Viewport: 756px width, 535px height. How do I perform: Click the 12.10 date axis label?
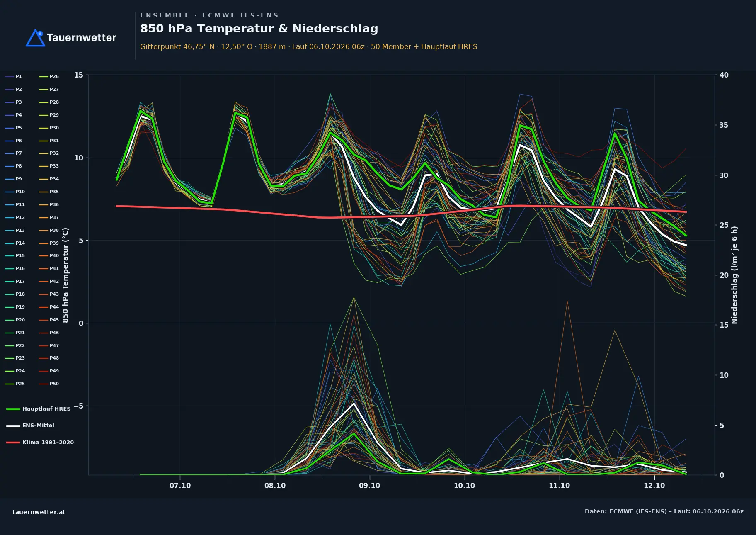tap(654, 486)
